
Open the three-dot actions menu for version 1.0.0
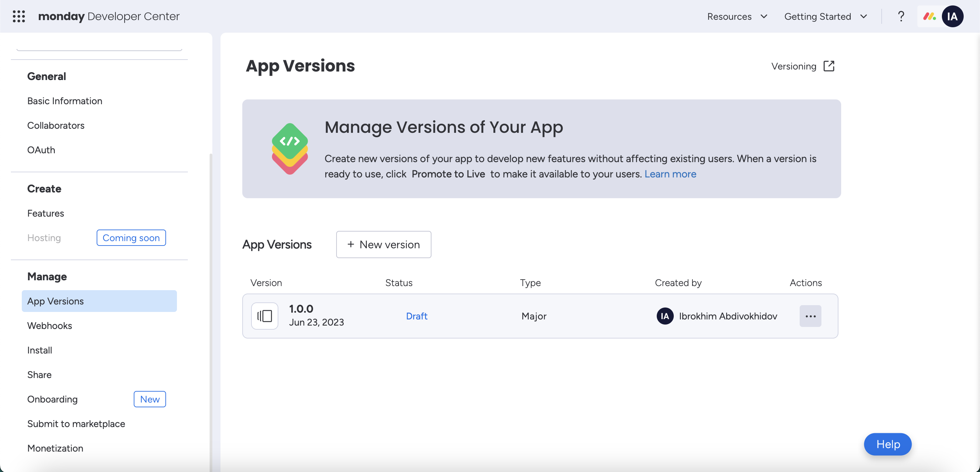[810, 316]
